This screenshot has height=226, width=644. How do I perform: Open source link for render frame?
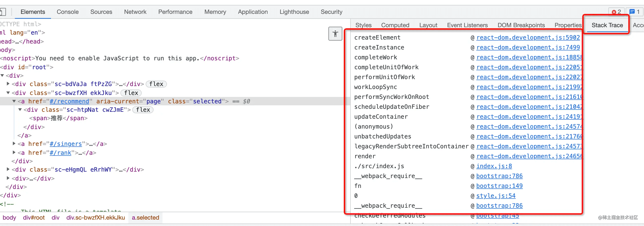point(530,157)
